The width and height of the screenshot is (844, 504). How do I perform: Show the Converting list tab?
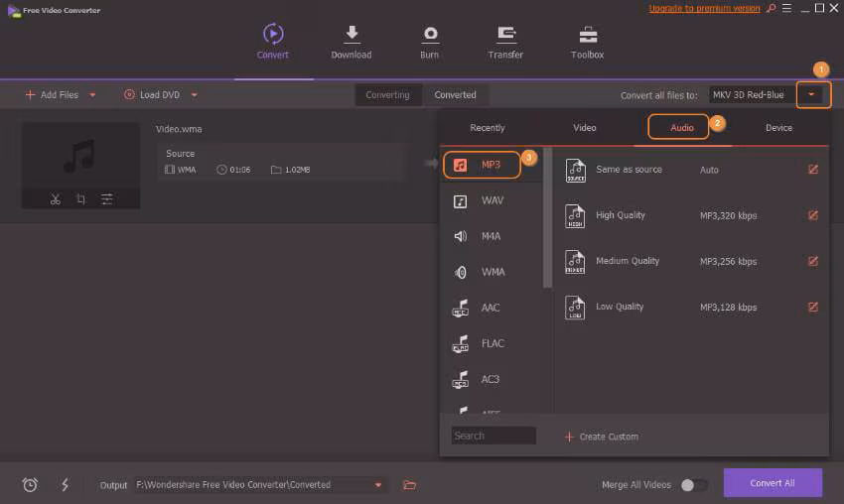(x=387, y=94)
